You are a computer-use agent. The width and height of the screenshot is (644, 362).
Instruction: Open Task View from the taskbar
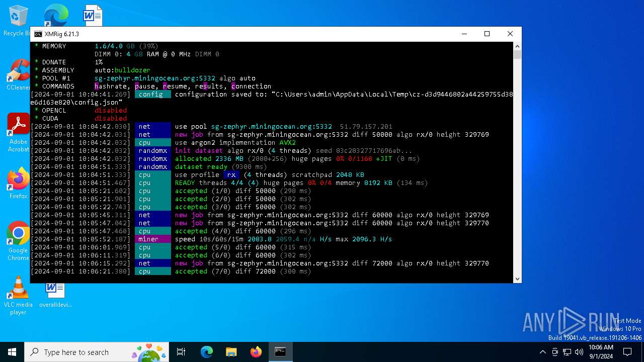tap(181, 352)
